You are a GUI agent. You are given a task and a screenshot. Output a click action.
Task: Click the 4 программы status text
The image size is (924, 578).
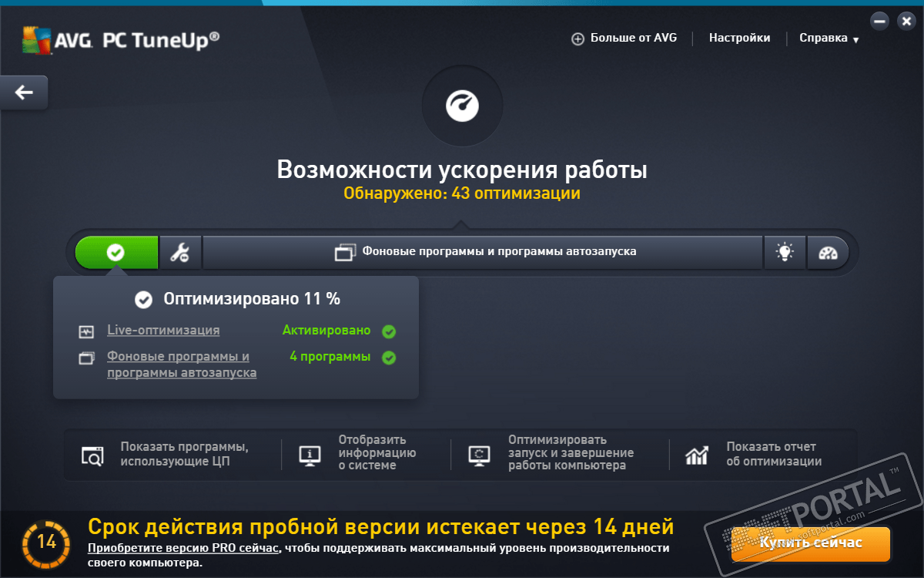pos(330,356)
